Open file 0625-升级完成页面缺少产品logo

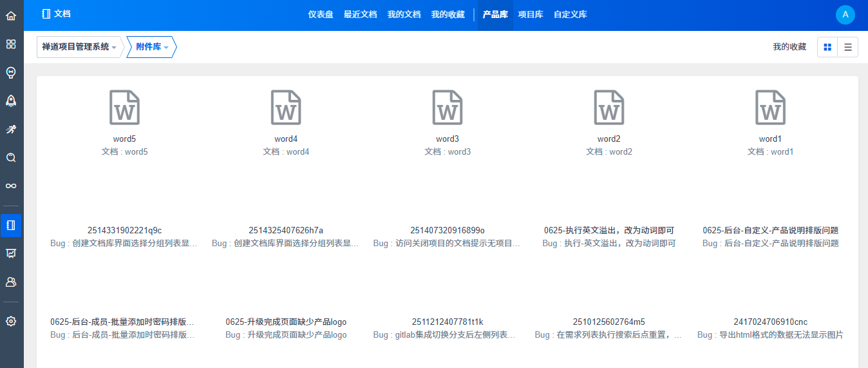[x=286, y=322]
